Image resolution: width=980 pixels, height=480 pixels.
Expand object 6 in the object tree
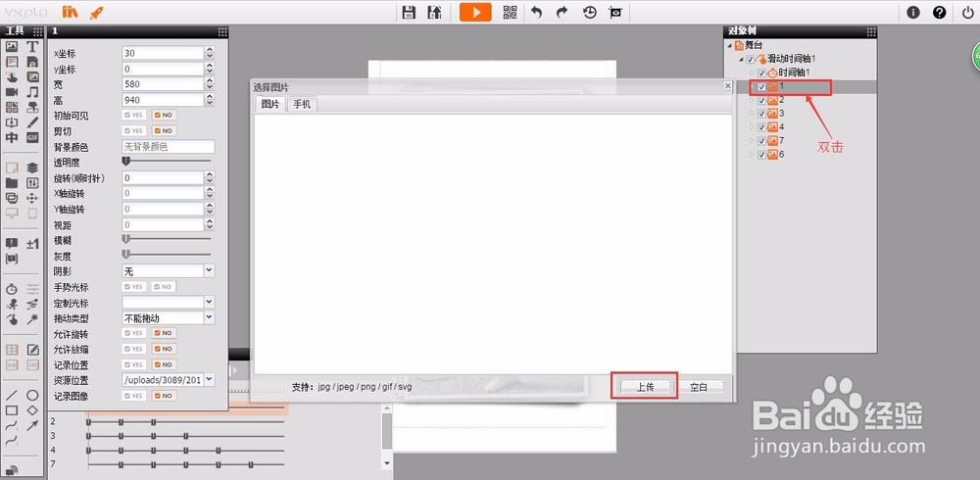[x=752, y=155]
